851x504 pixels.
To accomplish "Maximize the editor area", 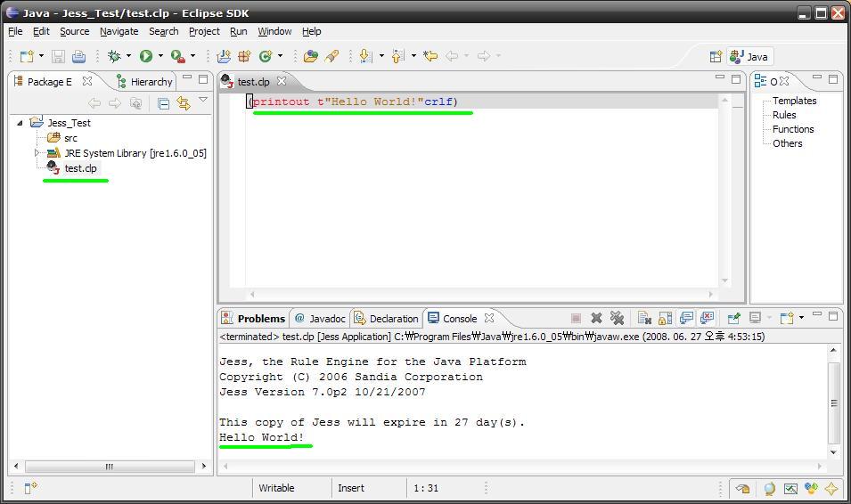I will 736,79.
